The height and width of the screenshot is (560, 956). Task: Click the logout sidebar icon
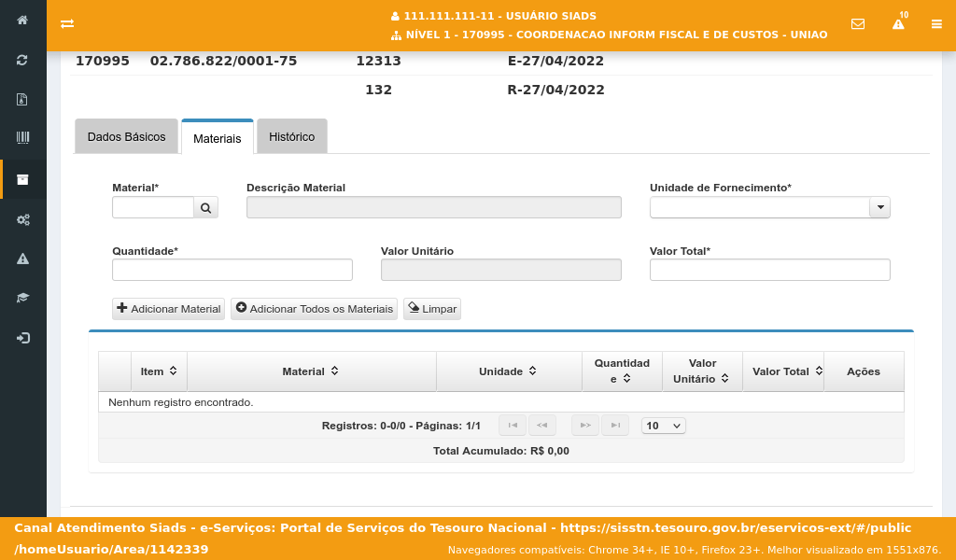pyautogui.click(x=22, y=338)
